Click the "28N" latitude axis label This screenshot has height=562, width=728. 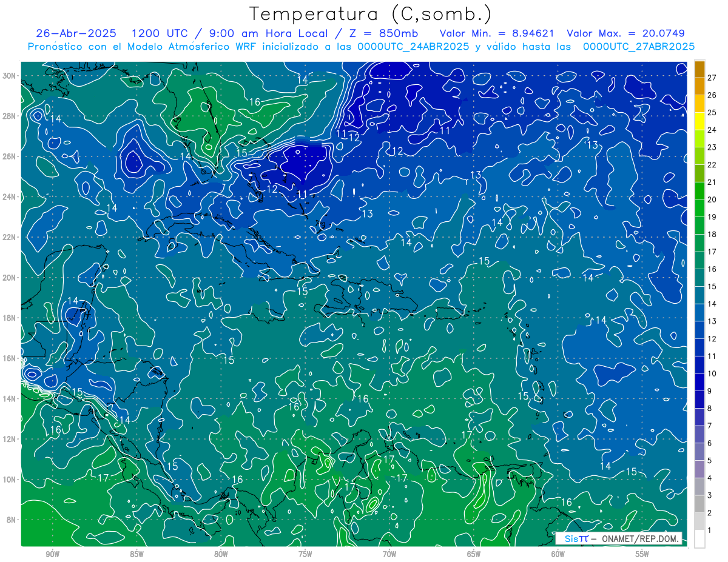tap(9, 116)
